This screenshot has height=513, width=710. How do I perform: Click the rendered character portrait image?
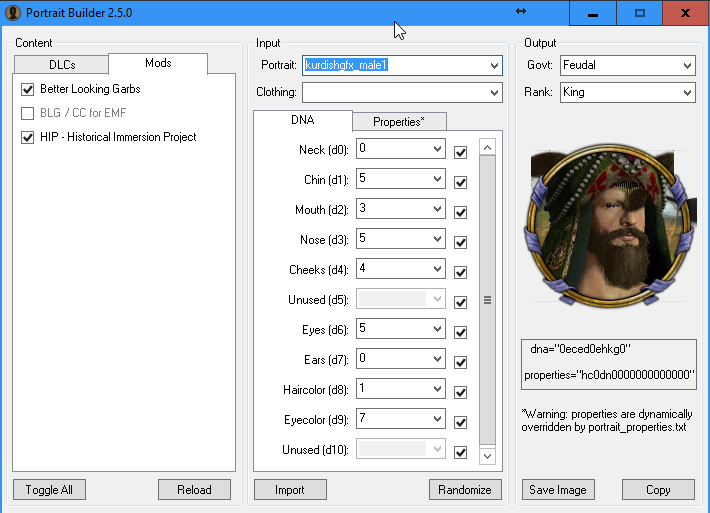(x=609, y=225)
